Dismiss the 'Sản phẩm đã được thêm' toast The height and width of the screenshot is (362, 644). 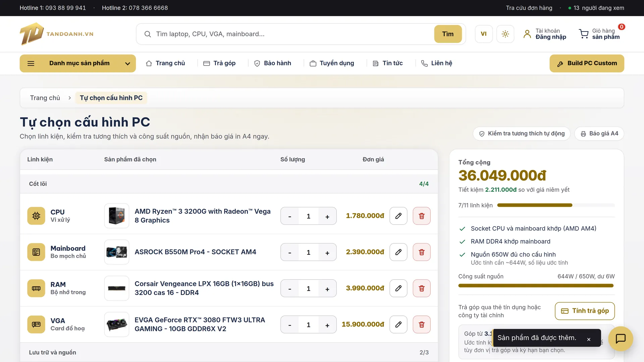pos(589,340)
